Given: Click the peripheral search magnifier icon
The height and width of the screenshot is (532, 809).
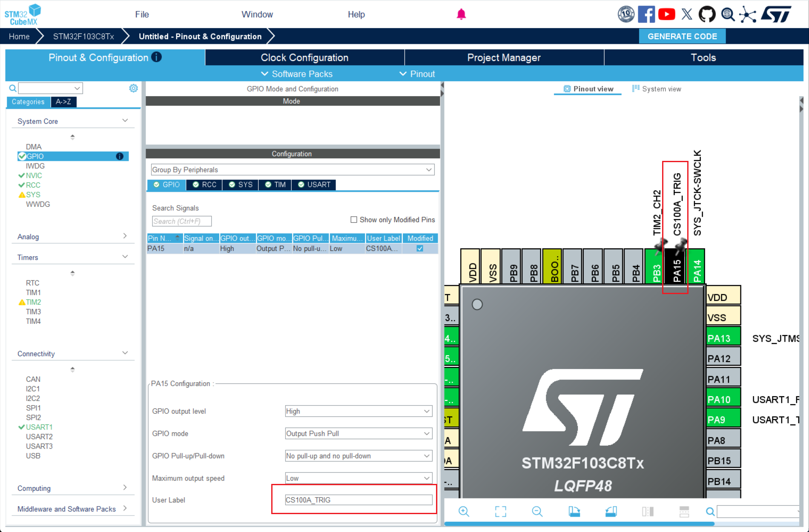Looking at the screenshot, I should point(13,88).
